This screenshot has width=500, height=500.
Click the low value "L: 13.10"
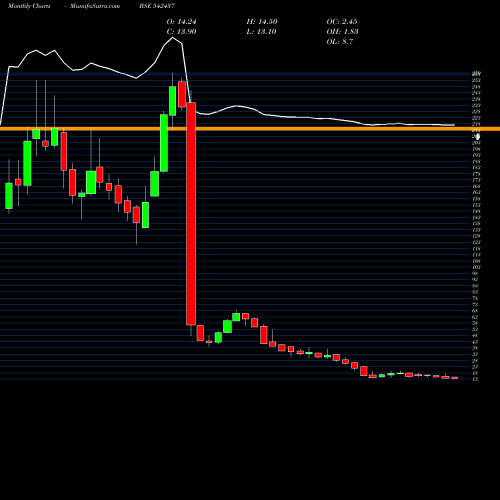coord(262,32)
